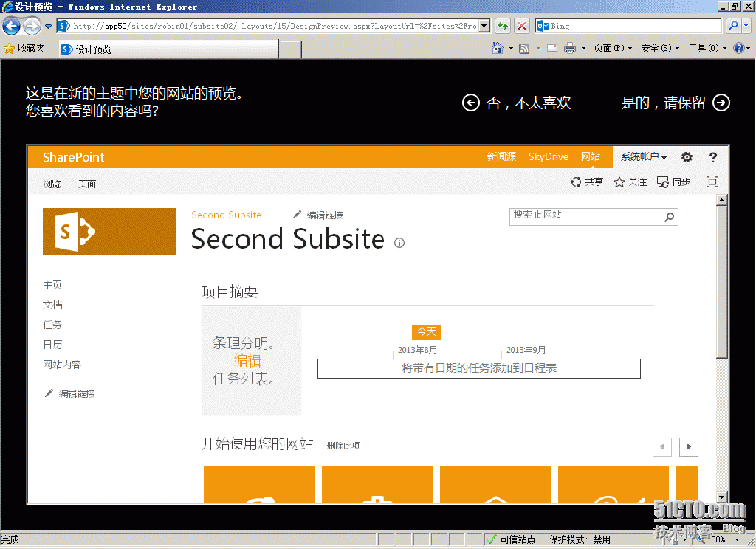
Task: Go to 主页 in left navigation
Action: [x=52, y=285]
